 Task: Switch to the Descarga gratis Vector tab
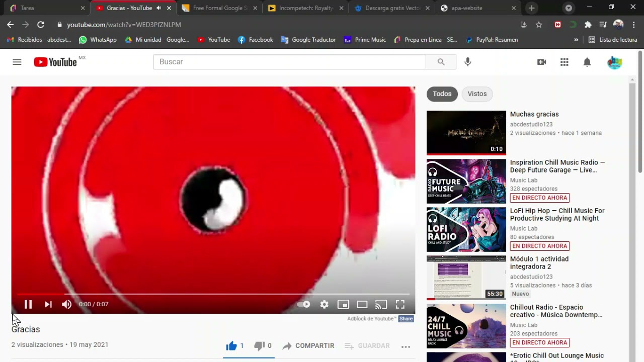[392, 8]
